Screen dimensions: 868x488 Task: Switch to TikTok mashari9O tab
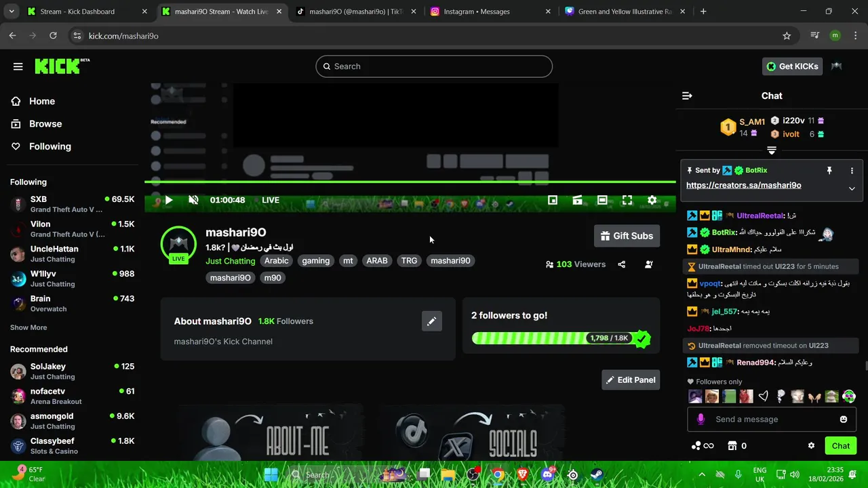pos(356,12)
